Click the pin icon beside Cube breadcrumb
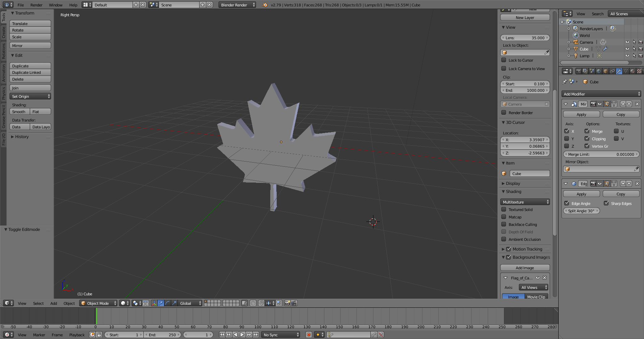The image size is (644, 339). (x=565, y=82)
